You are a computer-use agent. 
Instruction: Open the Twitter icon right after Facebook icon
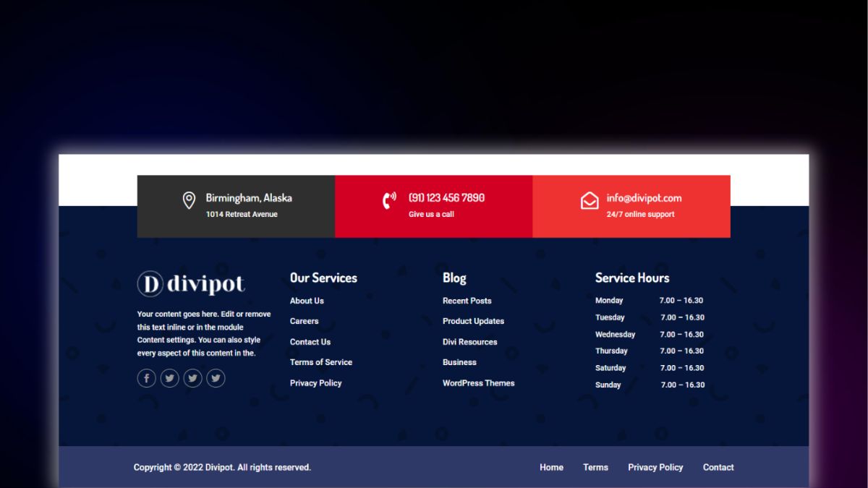(x=169, y=378)
